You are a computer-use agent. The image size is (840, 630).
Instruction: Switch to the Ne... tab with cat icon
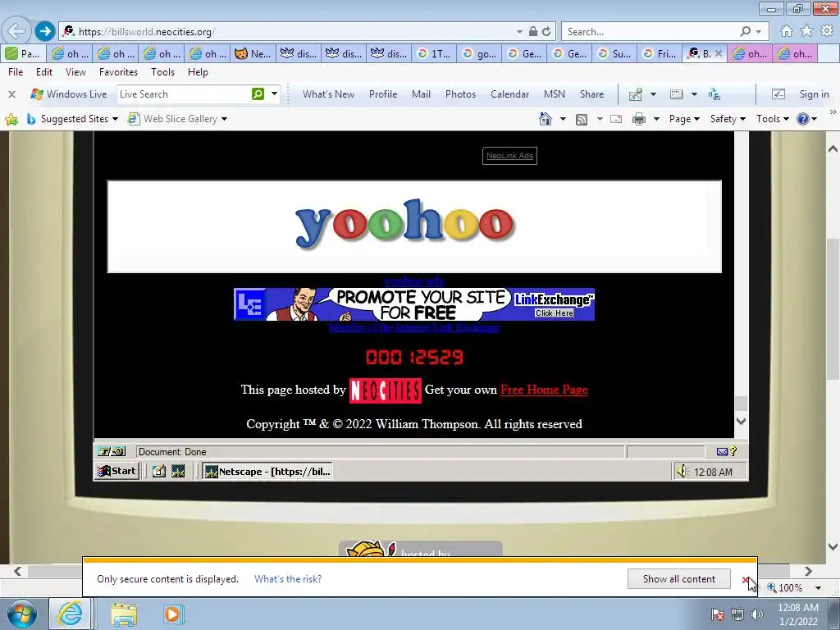click(x=253, y=53)
